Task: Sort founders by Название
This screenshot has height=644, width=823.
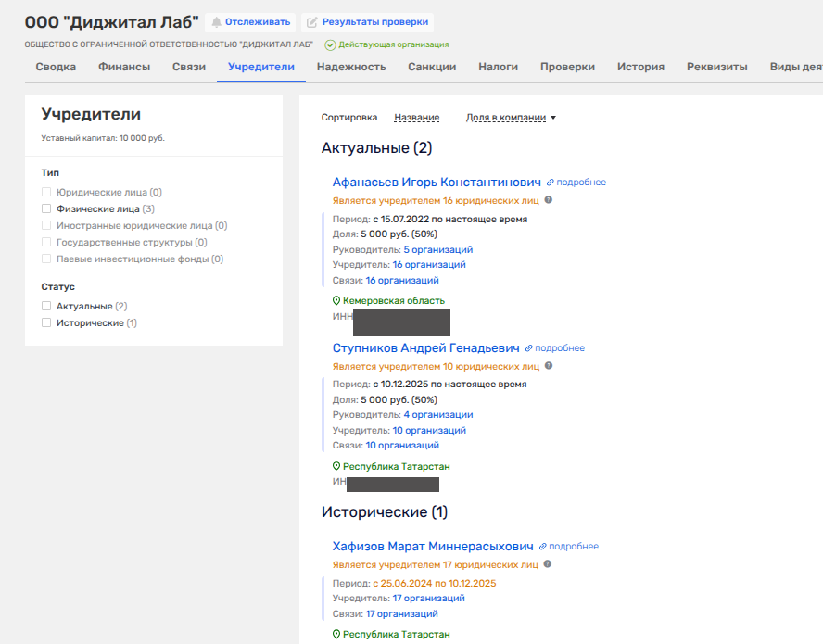Action: 417,118
